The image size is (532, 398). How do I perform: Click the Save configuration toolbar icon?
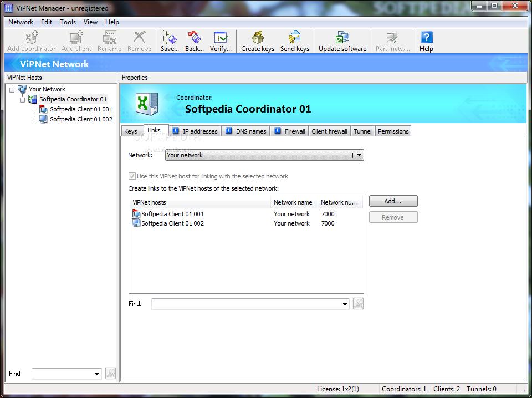tap(170, 38)
